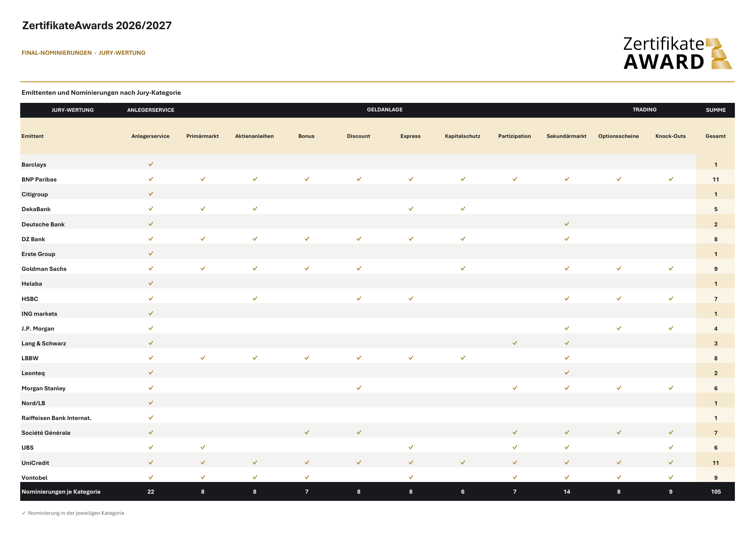Click the TRADING group header
Image resolution: width=756 pixels, height=535 pixels.
[x=645, y=110]
